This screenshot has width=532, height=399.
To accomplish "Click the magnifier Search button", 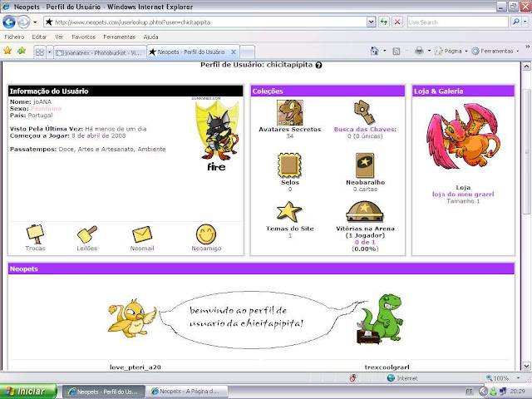I will 515,22.
